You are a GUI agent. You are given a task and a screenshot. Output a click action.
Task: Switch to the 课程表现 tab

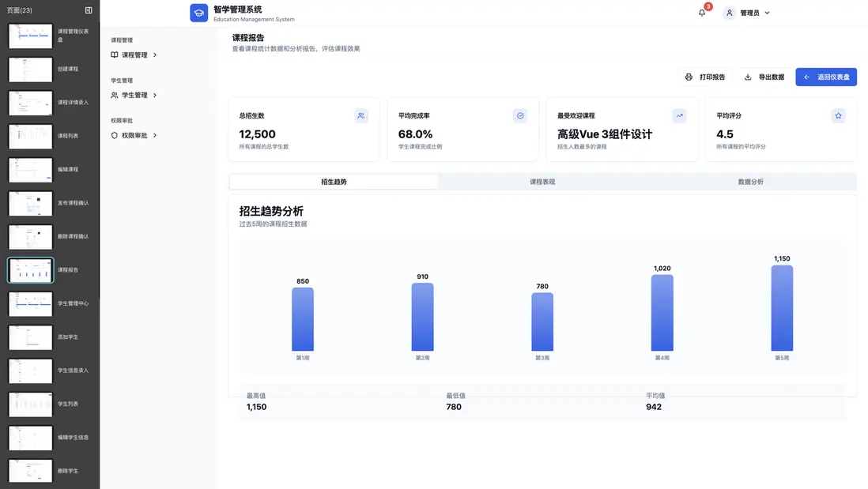[542, 182]
